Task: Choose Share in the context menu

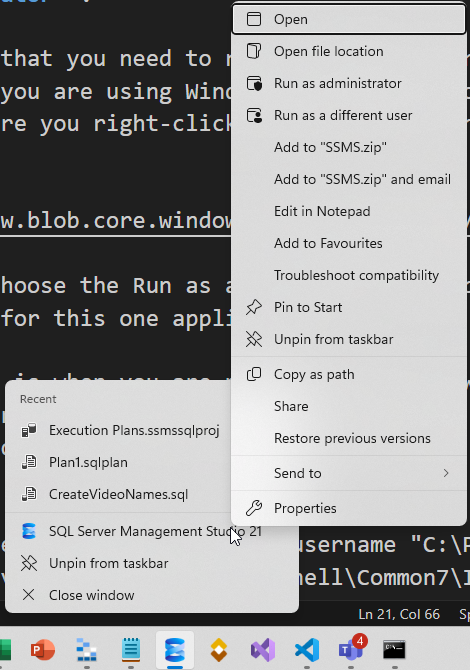Action: 349,406
